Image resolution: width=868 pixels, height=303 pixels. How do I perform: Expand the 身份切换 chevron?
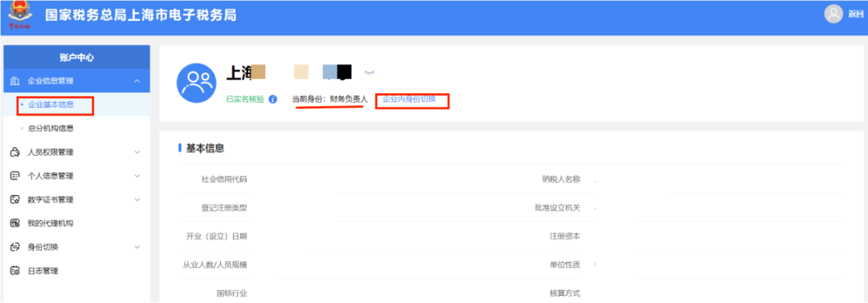(x=137, y=247)
